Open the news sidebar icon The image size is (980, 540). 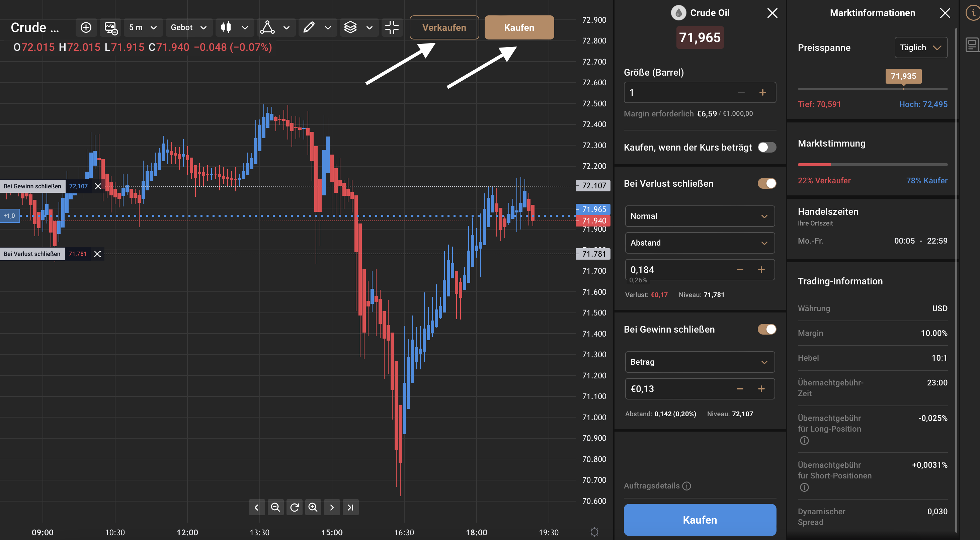[972, 45]
